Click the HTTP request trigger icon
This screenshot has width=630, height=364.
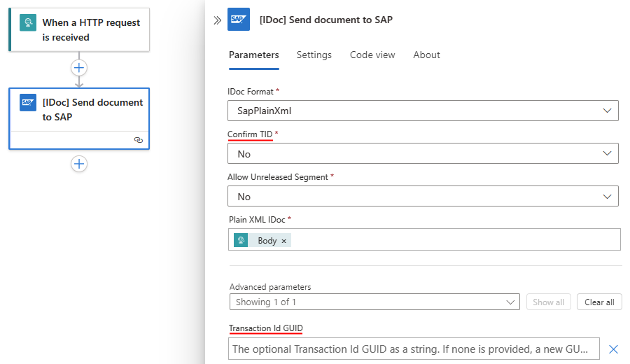point(28,23)
